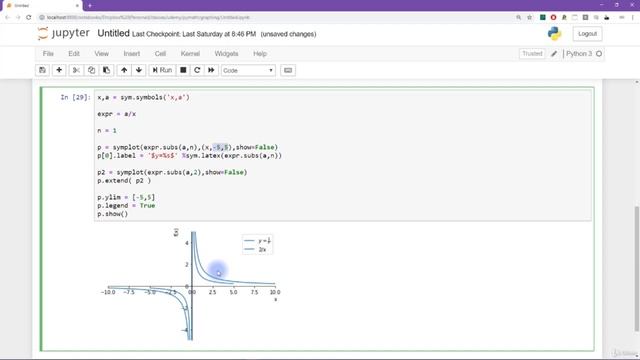640x360 pixels.
Task: Open the Cell menu
Action: point(160,53)
